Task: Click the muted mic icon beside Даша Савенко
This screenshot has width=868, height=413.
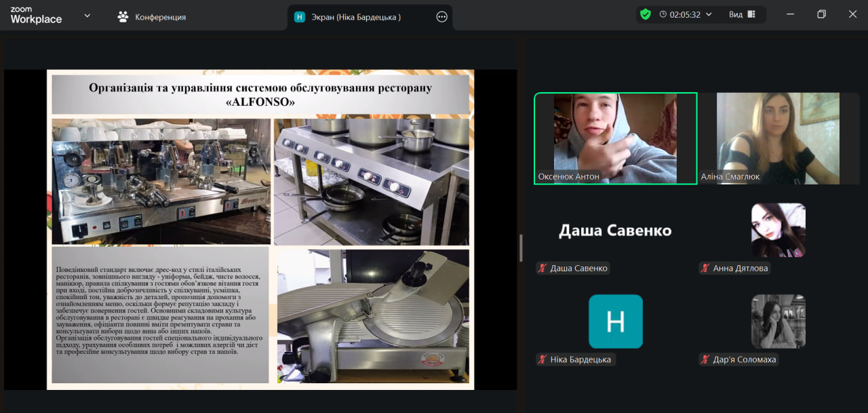Action: click(542, 268)
